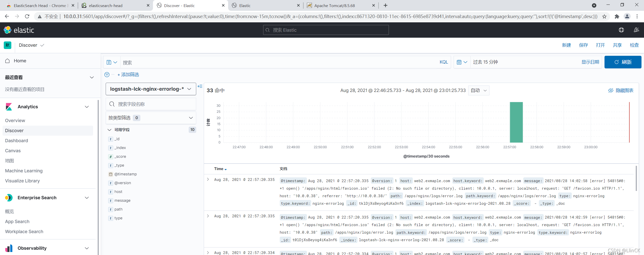644x255 pixels.
Task: Open App Search in sidebar
Action: (17, 222)
